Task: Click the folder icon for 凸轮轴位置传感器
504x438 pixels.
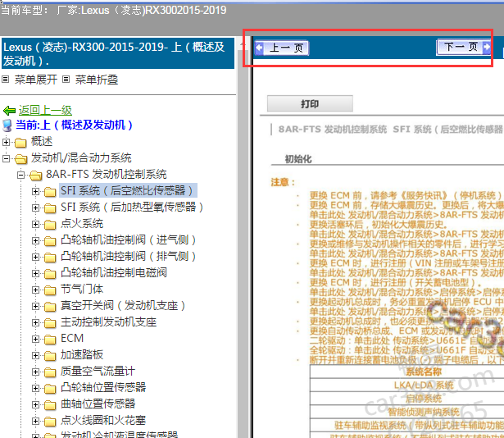Action: coord(50,389)
